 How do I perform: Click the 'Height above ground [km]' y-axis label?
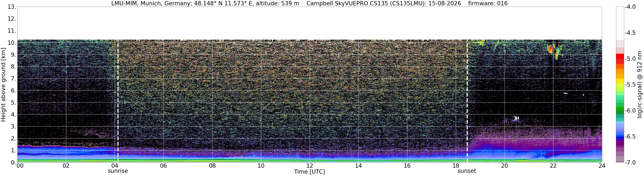tap(3, 85)
